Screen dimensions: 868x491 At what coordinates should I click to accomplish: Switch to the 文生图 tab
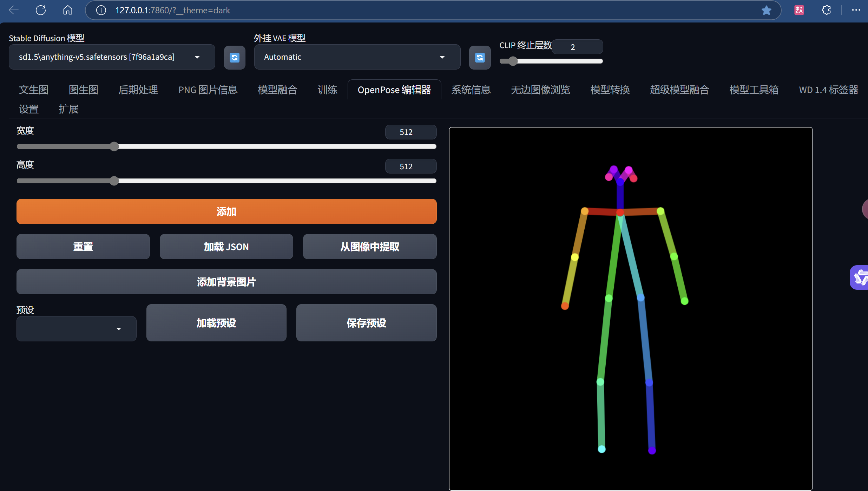coord(33,90)
